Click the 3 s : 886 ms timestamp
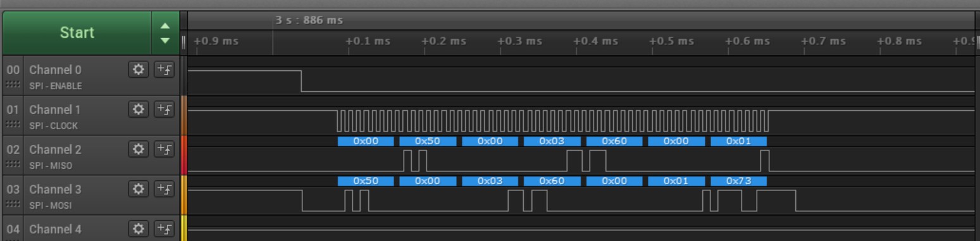 click(309, 20)
